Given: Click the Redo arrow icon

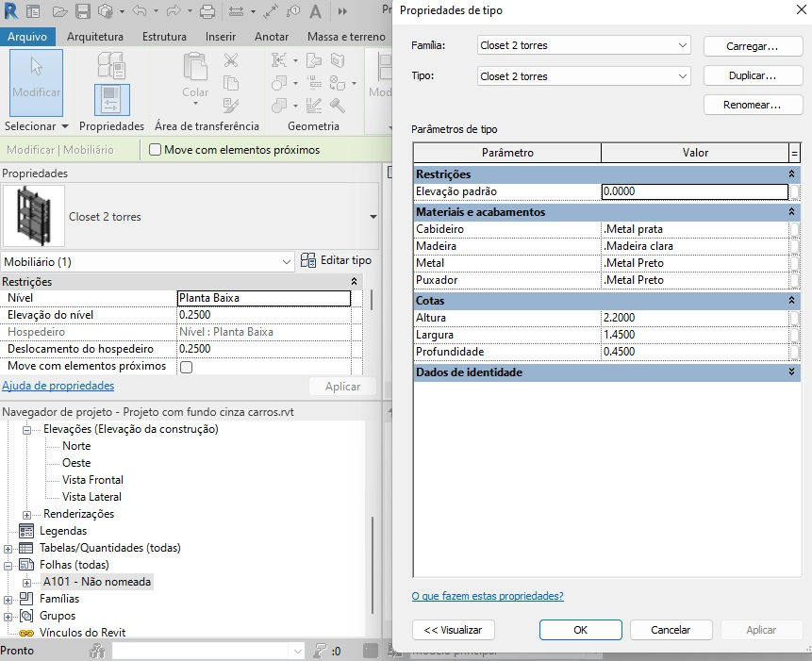Looking at the screenshot, I should 174,11.
